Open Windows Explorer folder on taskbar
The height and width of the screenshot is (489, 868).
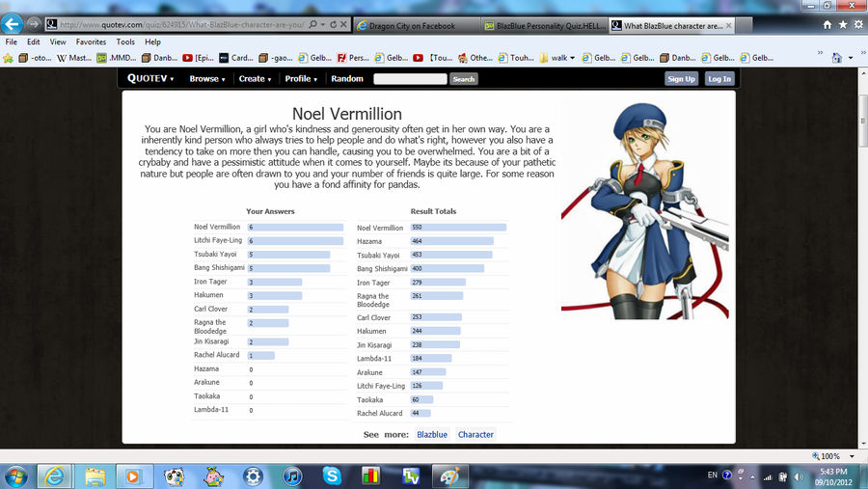click(95, 476)
